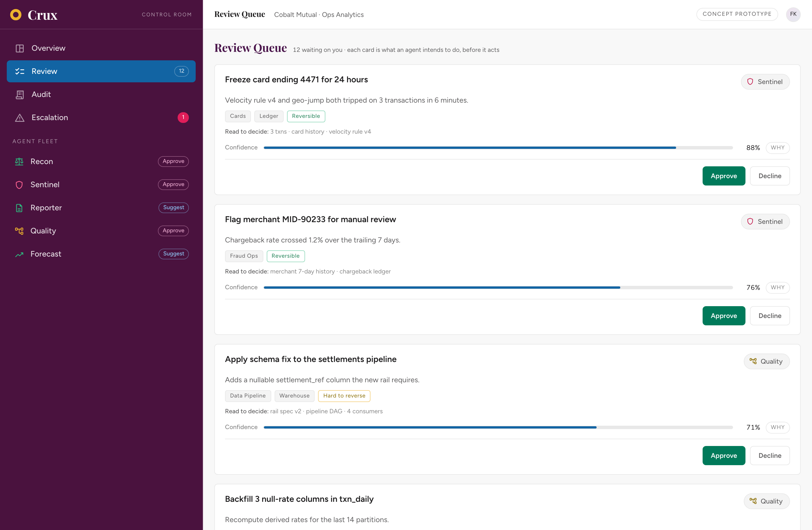Click the Quality icon on the schema fix card

point(753,361)
